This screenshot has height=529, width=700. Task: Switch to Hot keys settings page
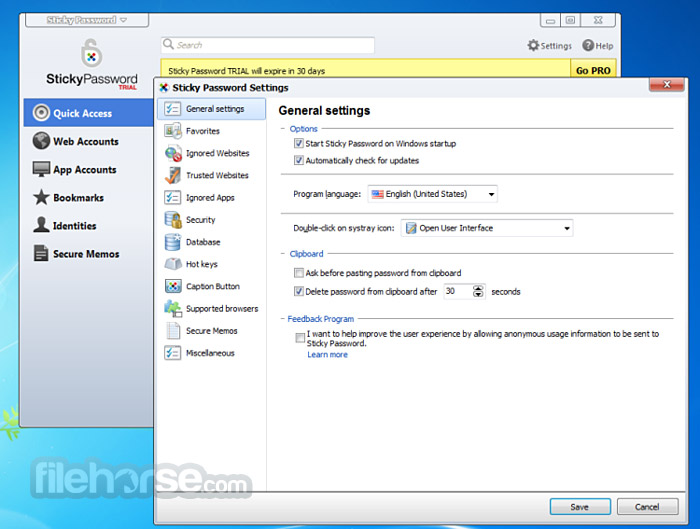(212, 264)
